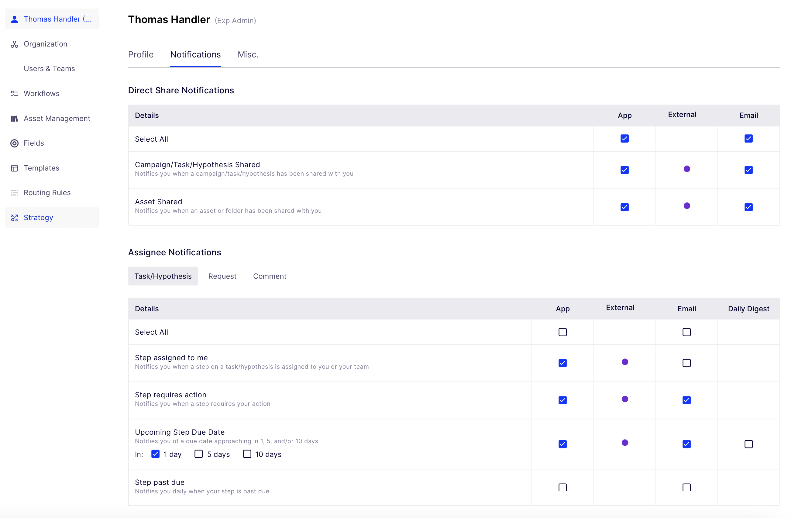812x518 pixels.
Task: Click the Routing Rules icon
Action: click(14, 193)
